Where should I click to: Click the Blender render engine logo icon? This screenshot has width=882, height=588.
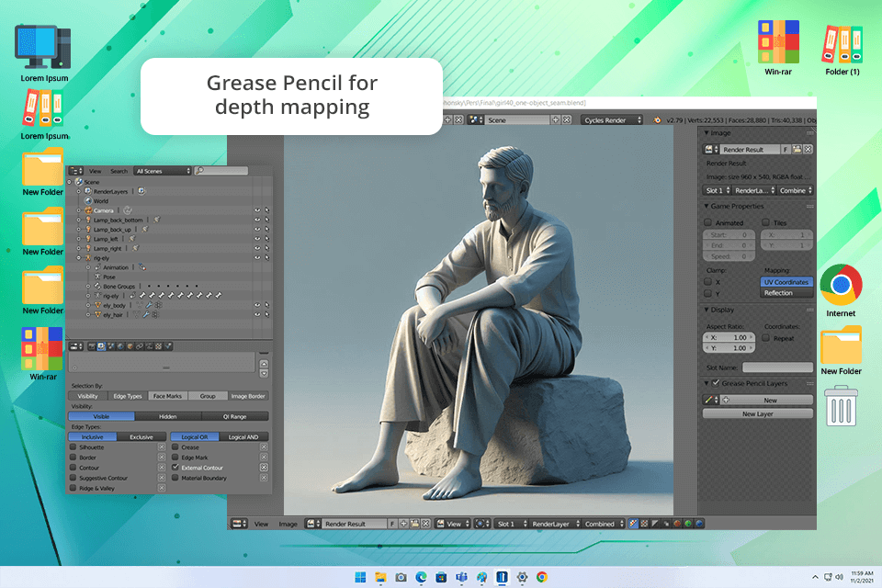657,119
